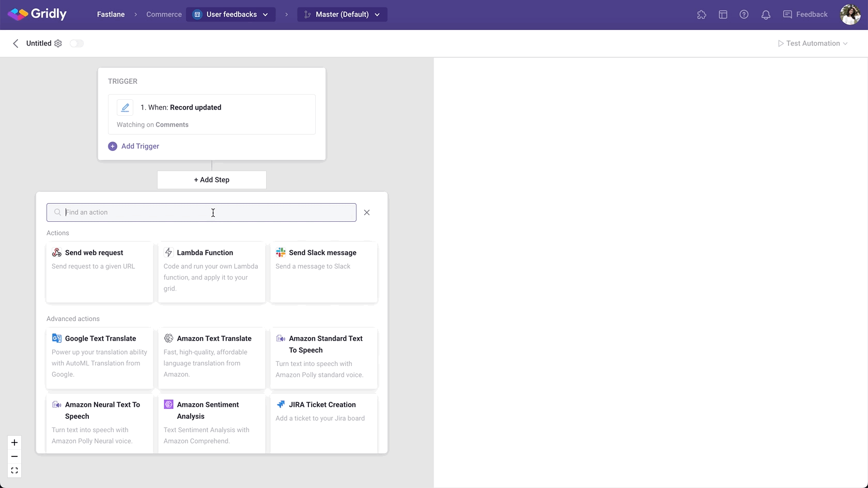The height and width of the screenshot is (488, 868).
Task: Open the User feedbacks grid dropdown
Action: [x=230, y=14]
